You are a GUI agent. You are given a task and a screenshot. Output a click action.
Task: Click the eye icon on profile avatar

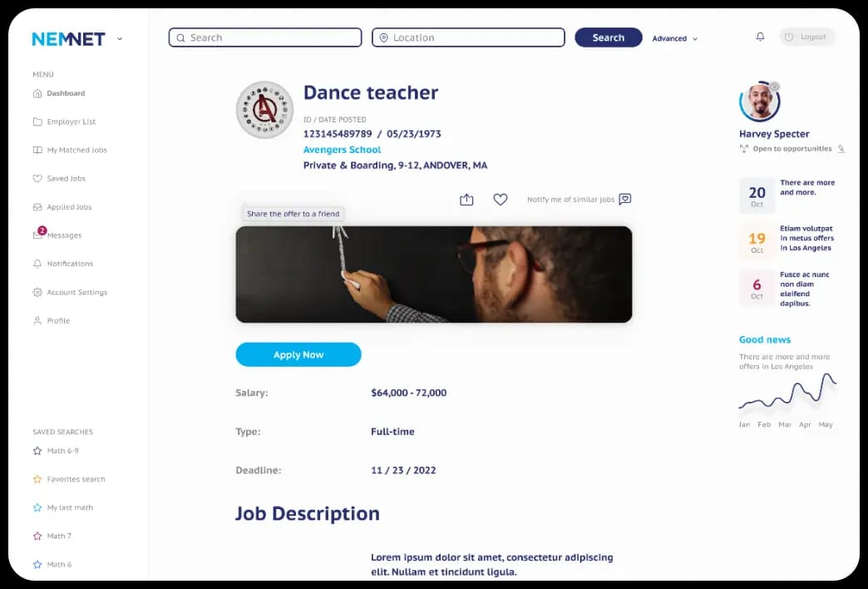pyautogui.click(x=774, y=87)
